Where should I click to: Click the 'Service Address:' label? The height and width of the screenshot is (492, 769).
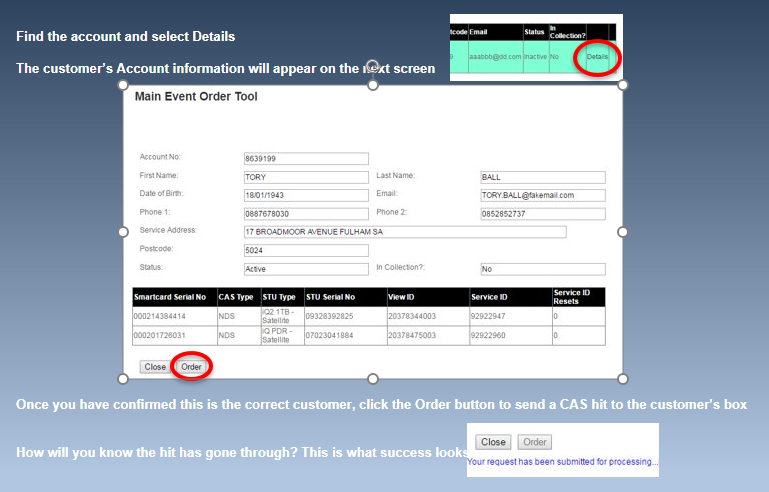pyautogui.click(x=168, y=230)
